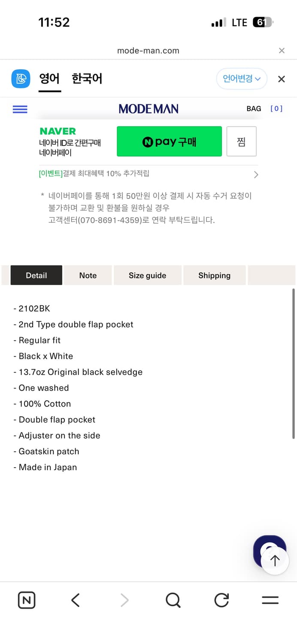297x644 pixels.
Task: Open the hamburger navigation menu
Action: click(x=20, y=109)
